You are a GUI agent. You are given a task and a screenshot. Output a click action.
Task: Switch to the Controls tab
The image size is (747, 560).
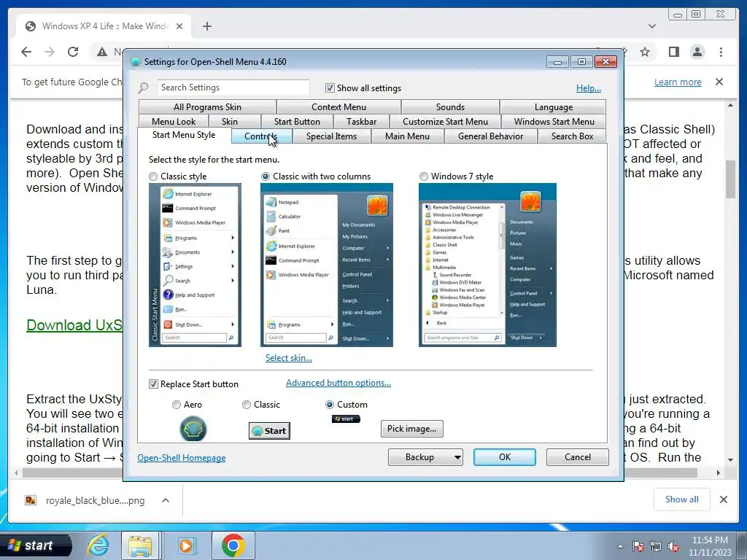(x=261, y=136)
